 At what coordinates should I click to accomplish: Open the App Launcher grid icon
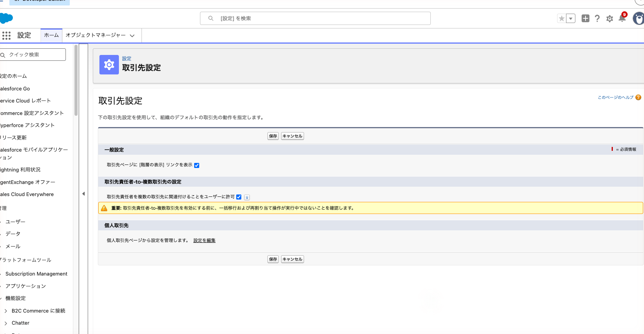6,35
